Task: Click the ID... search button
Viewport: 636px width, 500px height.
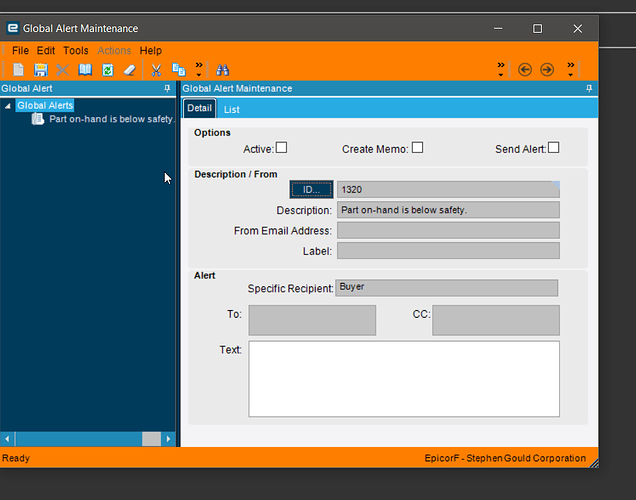Action: pyautogui.click(x=312, y=189)
